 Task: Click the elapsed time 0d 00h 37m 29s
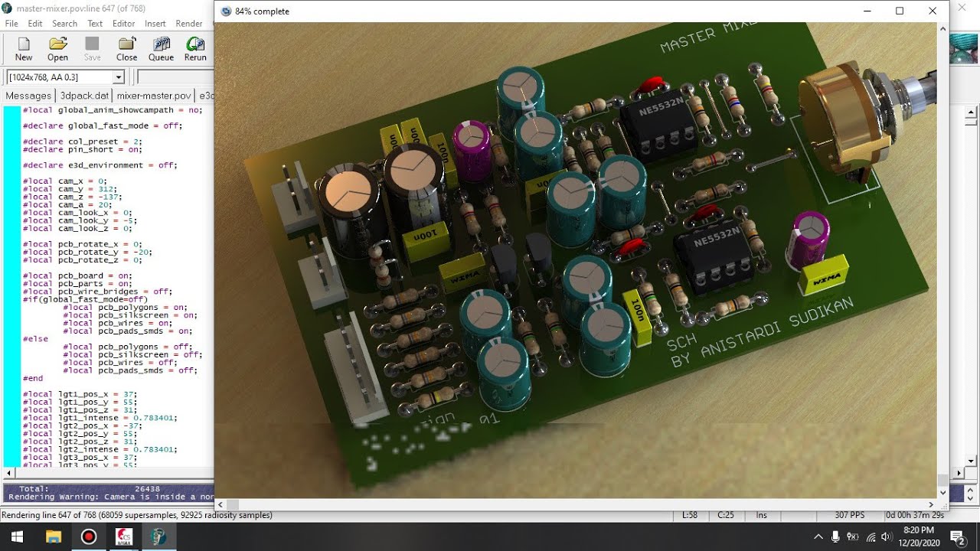pos(916,515)
